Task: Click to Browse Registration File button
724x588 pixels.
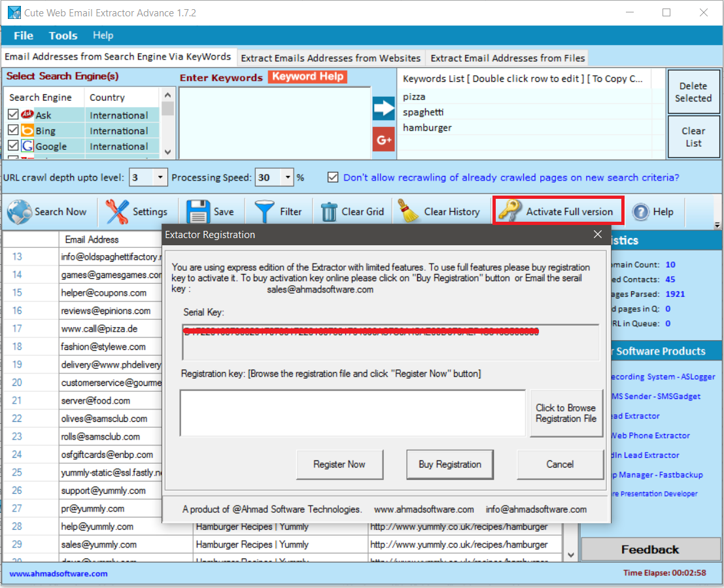Action: coord(566,413)
